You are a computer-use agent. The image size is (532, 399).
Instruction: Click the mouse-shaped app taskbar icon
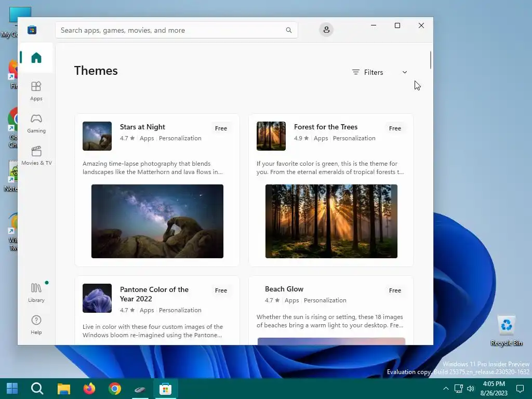click(x=140, y=389)
